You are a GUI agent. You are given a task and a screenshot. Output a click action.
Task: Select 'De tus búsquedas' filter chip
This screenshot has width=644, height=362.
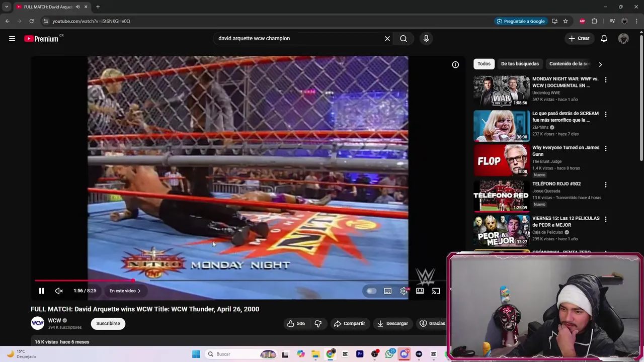520,64
